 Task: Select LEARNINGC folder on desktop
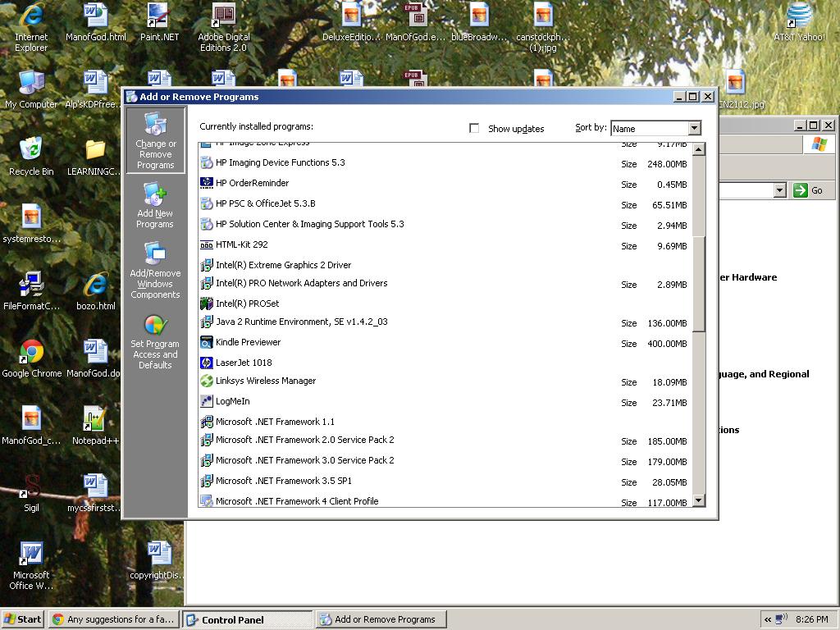pos(94,157)
